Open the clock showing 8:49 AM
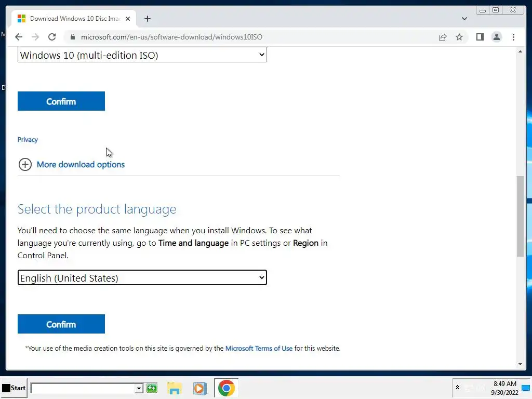The image size is (532, 399). click(504, 388)
